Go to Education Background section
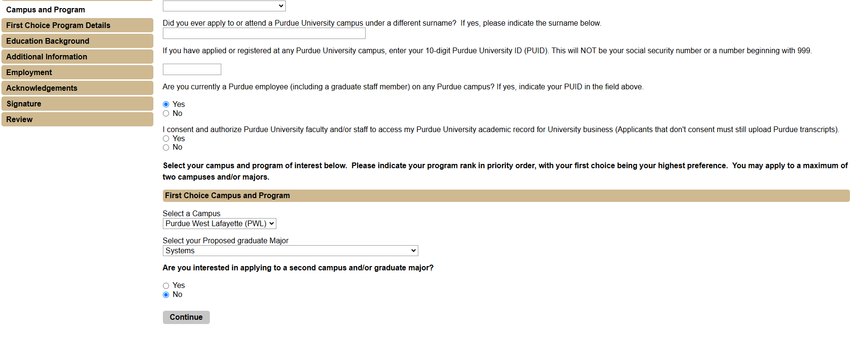The width and height of the screenshot is (868, 344). 77,41
